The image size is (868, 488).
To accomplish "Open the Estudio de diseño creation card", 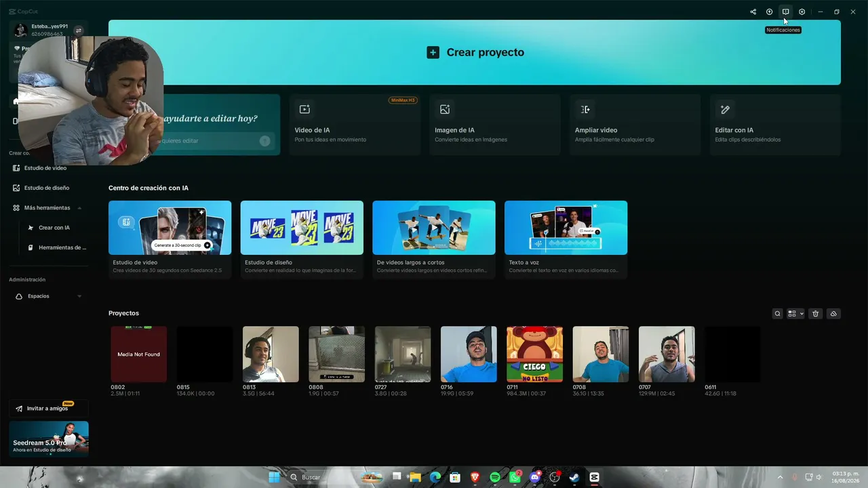I will click(302, 239).
